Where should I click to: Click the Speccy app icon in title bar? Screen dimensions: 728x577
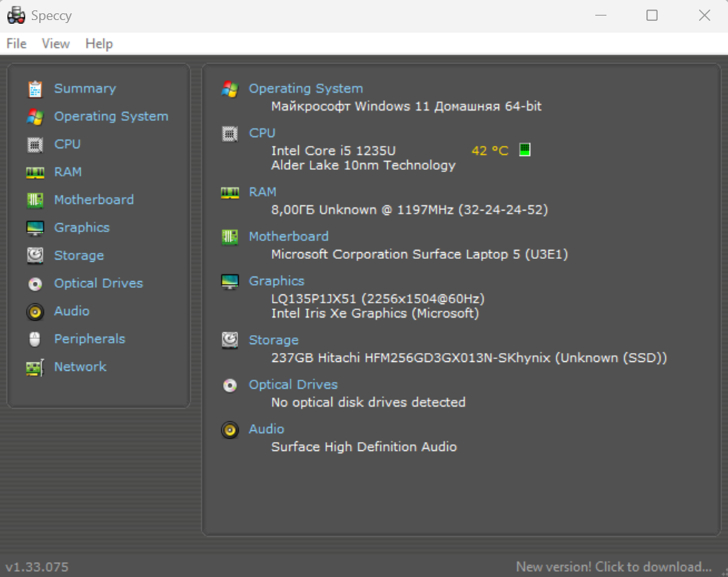click(16, 16)
